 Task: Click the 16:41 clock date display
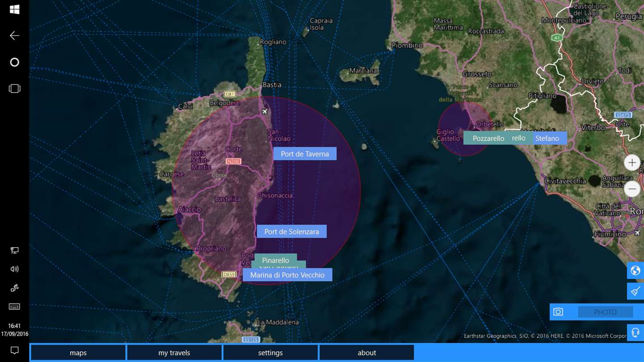14,330
